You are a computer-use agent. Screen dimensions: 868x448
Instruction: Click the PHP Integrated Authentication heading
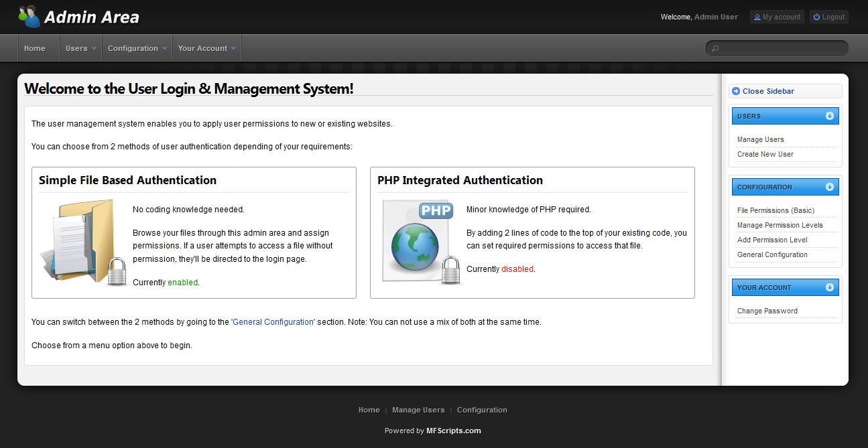tap(460, 180)
